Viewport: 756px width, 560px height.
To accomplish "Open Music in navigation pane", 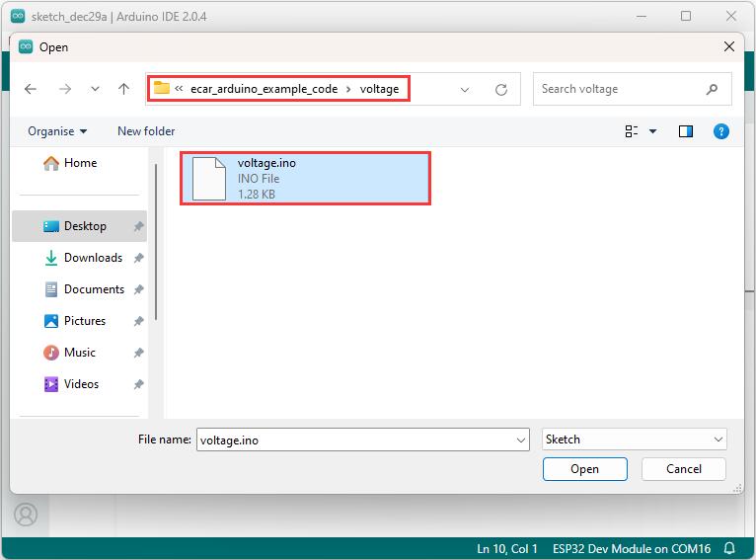I will [70, 353].
